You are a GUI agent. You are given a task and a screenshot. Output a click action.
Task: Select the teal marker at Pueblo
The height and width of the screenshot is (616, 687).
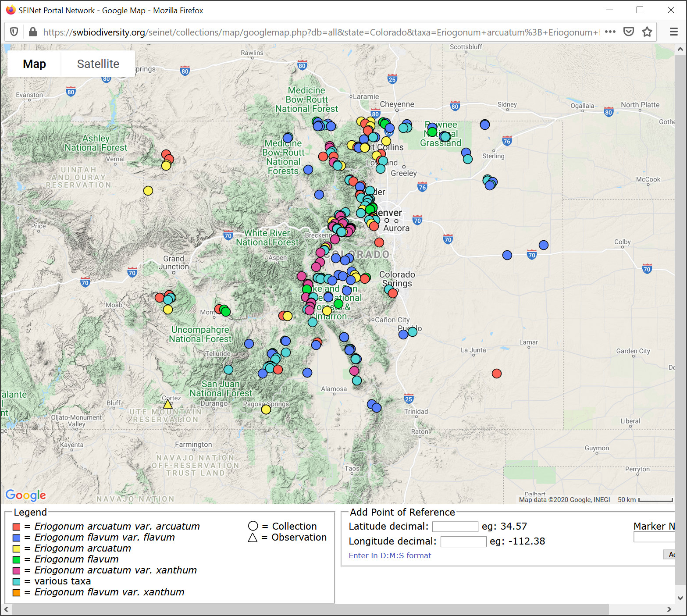[413, 332]
